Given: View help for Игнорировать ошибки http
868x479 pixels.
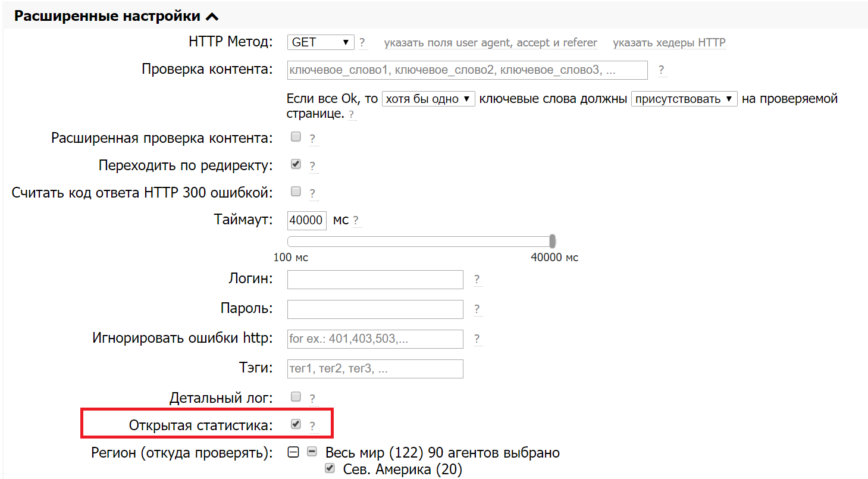Looking at the screenshot, I should (478, 339).
